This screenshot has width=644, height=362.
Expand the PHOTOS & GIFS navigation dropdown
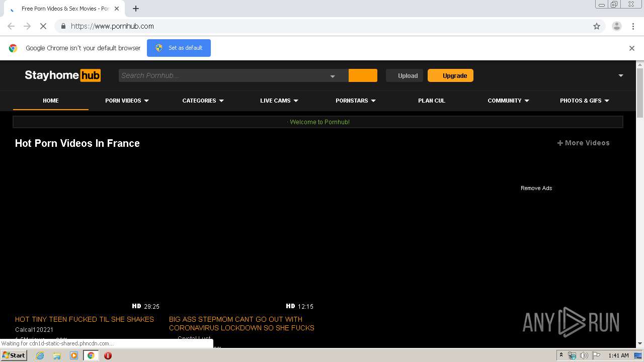point(585,101)
